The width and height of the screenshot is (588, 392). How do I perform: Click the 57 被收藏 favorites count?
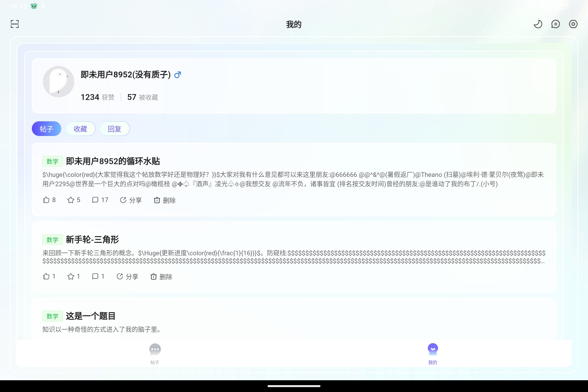pos(143,97)
